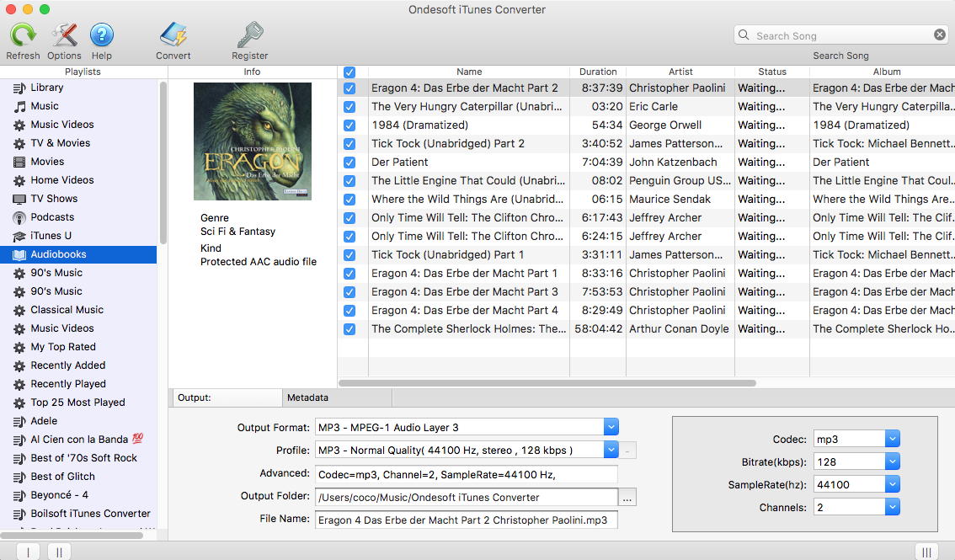Viewport: 955px width, 560px height.
Task: Open the Output Format dropdown
Action: tap(611, 427)
